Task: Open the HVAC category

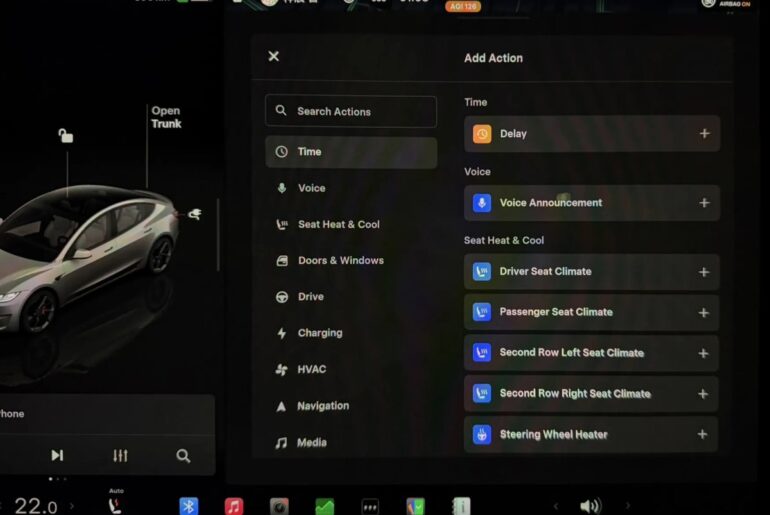Action: (x=351, y=369)
